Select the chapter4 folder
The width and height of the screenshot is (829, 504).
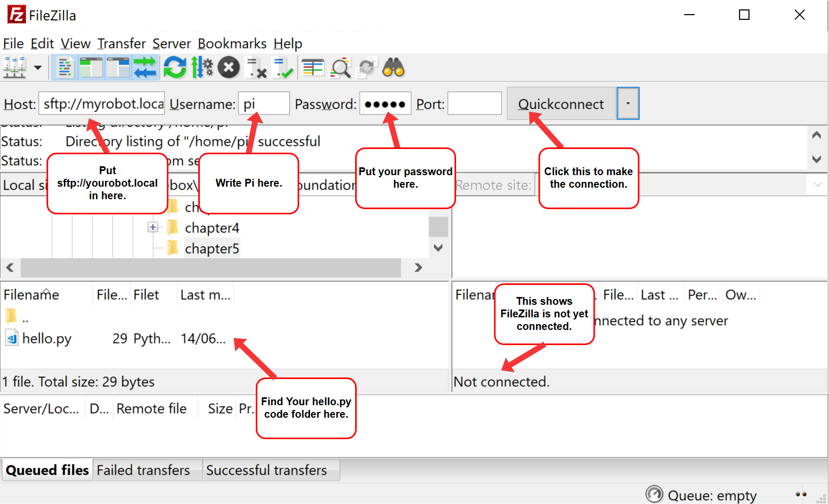(212, 228)
